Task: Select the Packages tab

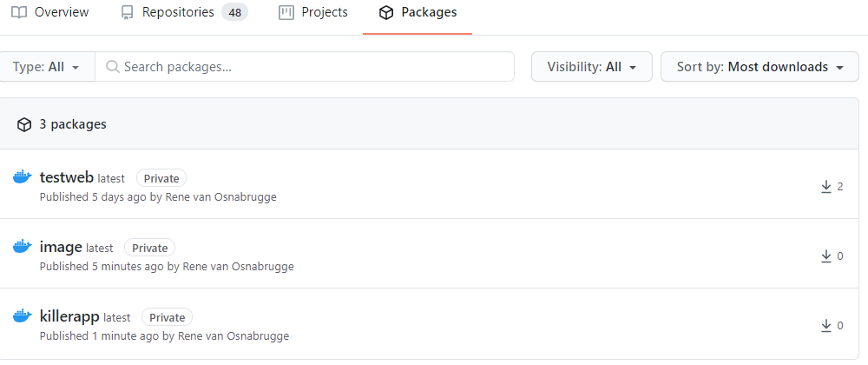Action: [418, 13]
